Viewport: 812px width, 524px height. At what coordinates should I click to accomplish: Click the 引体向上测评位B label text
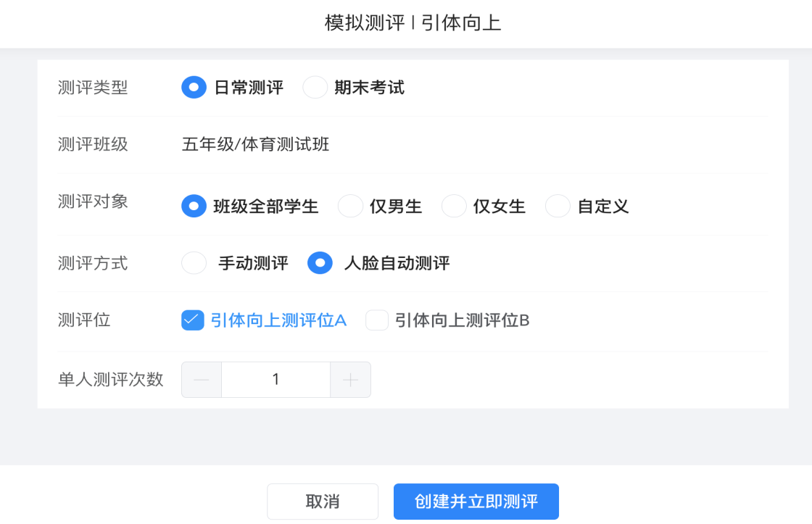point(462,320)
